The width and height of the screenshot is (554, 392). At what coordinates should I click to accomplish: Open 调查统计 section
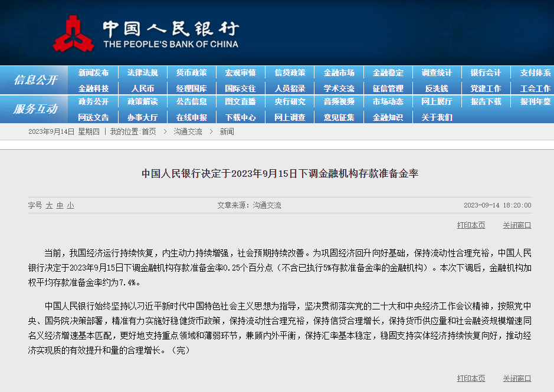(437, 73)
